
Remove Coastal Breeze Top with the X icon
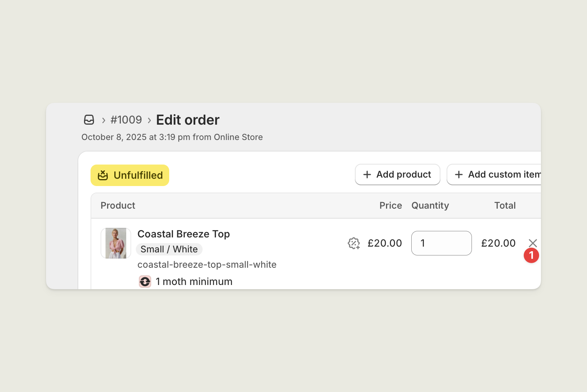point(533,242)
